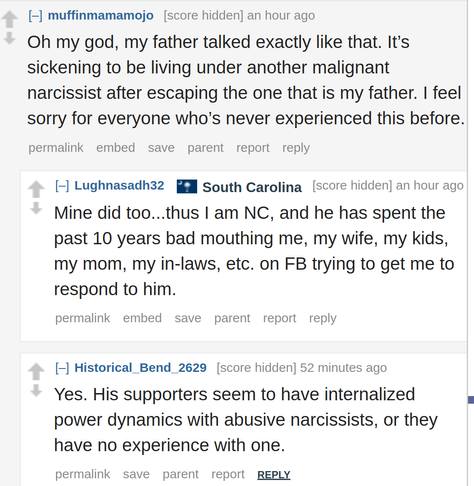Screen dimensions: 474x486
Task: Open muffinmamamojo's user profile
Action: (101, 15)
